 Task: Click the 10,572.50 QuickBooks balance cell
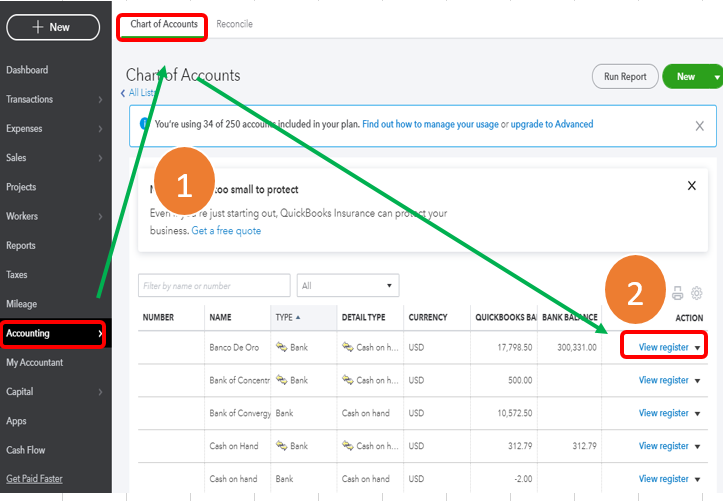coord(515,413)
